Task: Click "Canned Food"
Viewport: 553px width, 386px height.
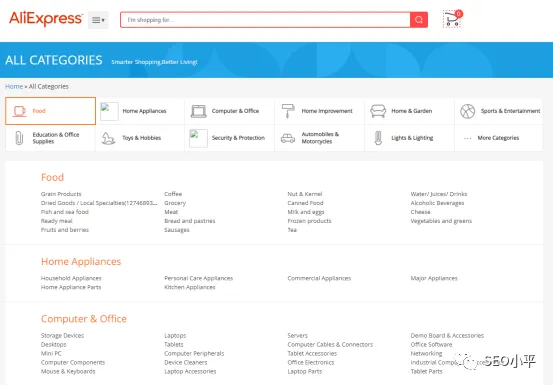Action: coord(305,203)
